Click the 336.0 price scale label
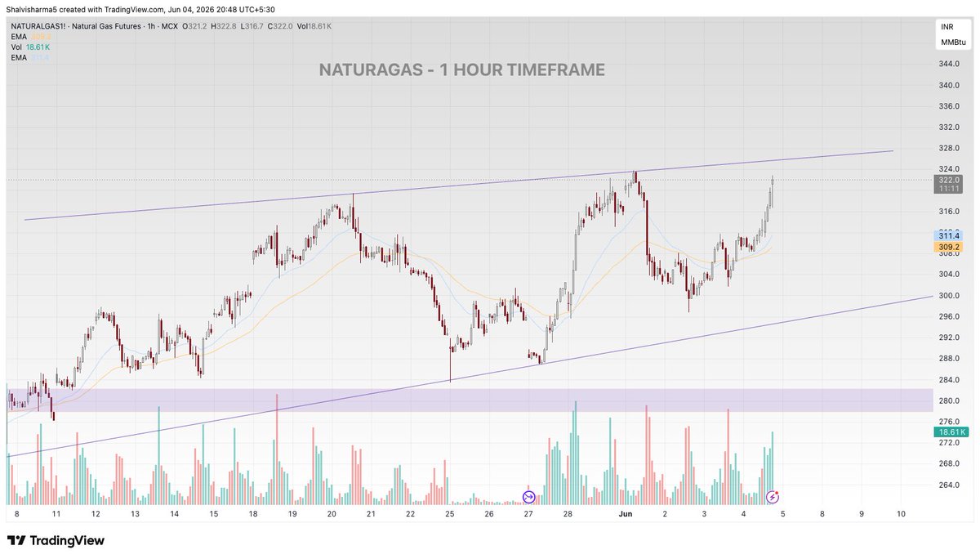Screen dimensions: 980x559 click(x=949, y=106)
